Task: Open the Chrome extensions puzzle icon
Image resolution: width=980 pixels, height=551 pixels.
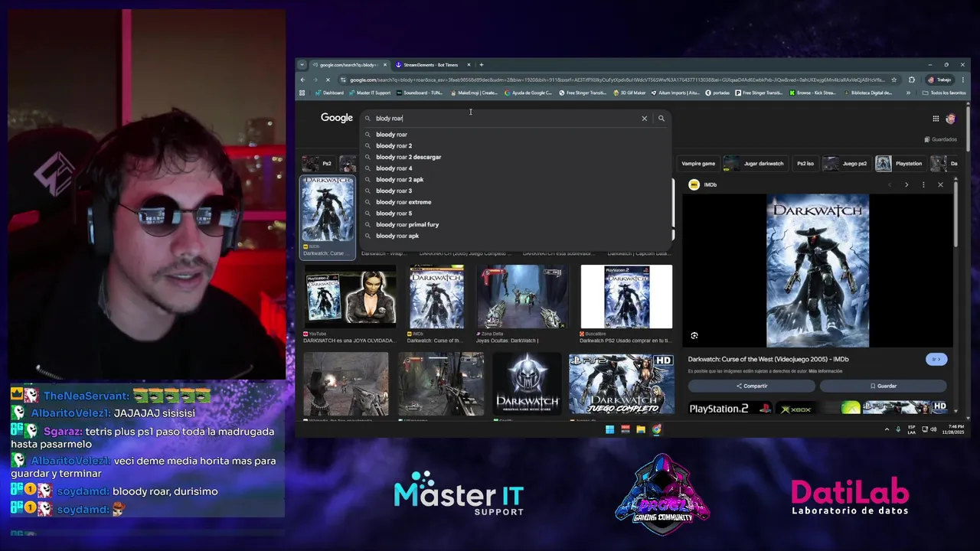Action: click(911, 80)
